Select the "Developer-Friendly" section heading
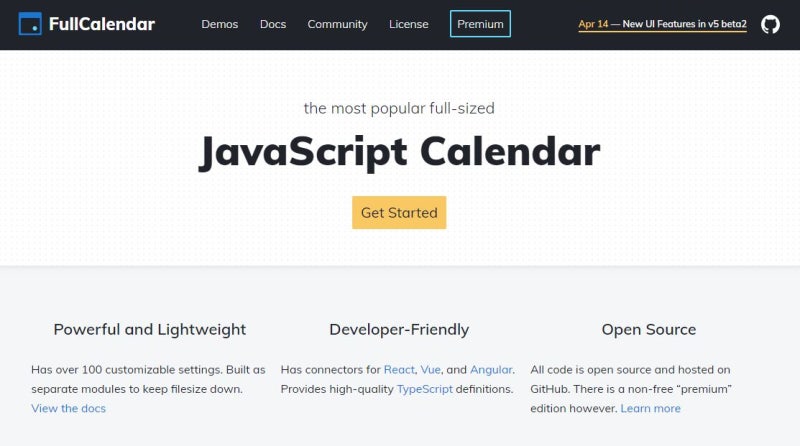The height and width of the screenshot is (446, 800). click(399, 329)
